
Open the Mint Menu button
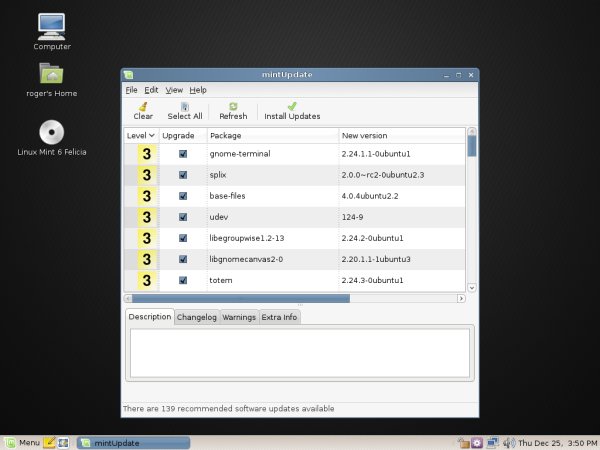click(21, 443)
